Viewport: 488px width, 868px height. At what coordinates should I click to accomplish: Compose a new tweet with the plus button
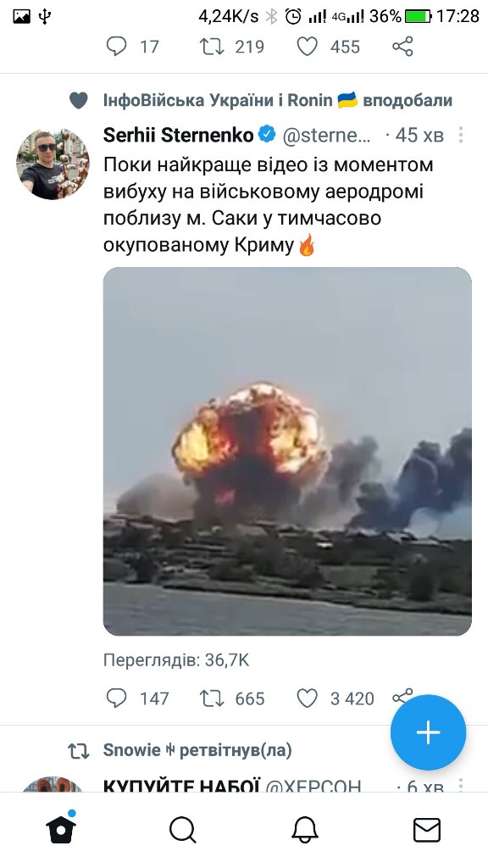[428, 732]
